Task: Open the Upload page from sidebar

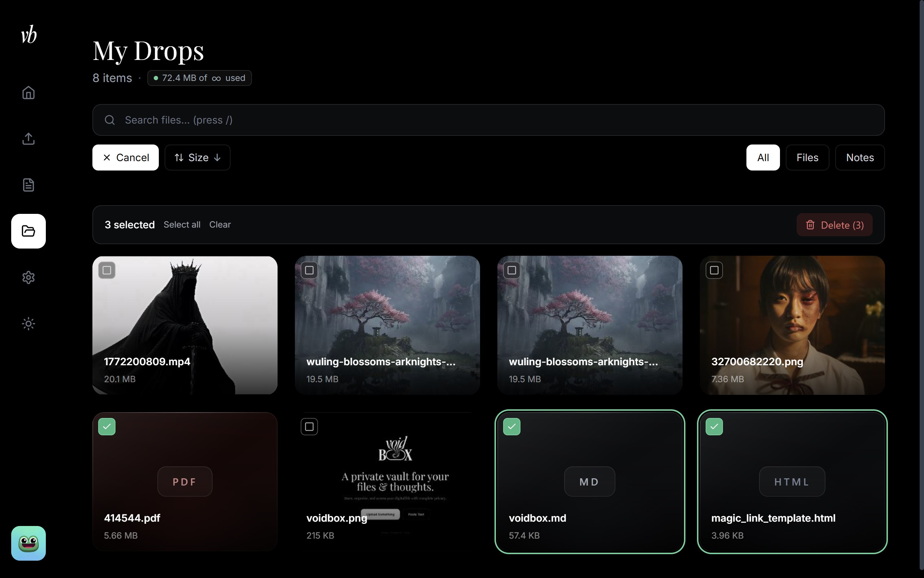Action: click(29, 139)
